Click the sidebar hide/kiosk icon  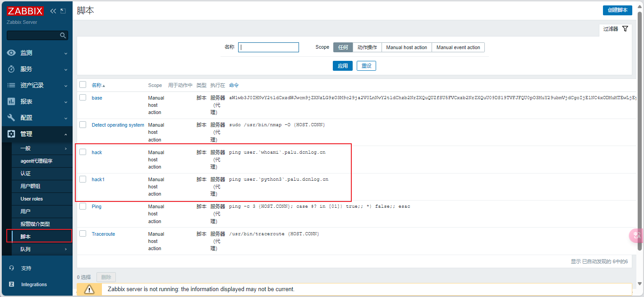pyautogui.click(x=63, y=11)
